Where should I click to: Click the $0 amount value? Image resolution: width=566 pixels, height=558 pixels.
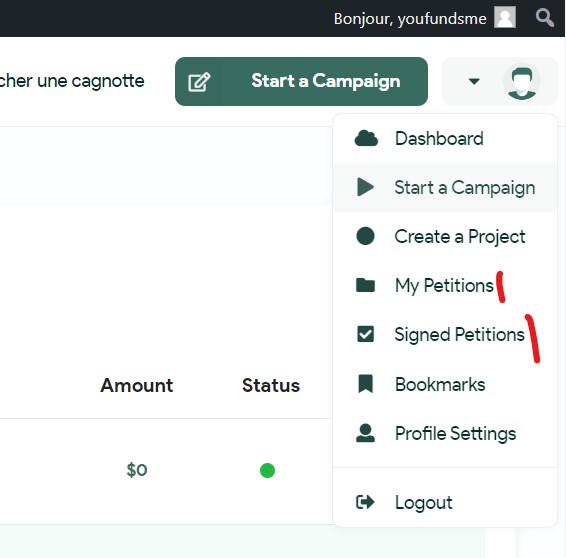[137, 470]
